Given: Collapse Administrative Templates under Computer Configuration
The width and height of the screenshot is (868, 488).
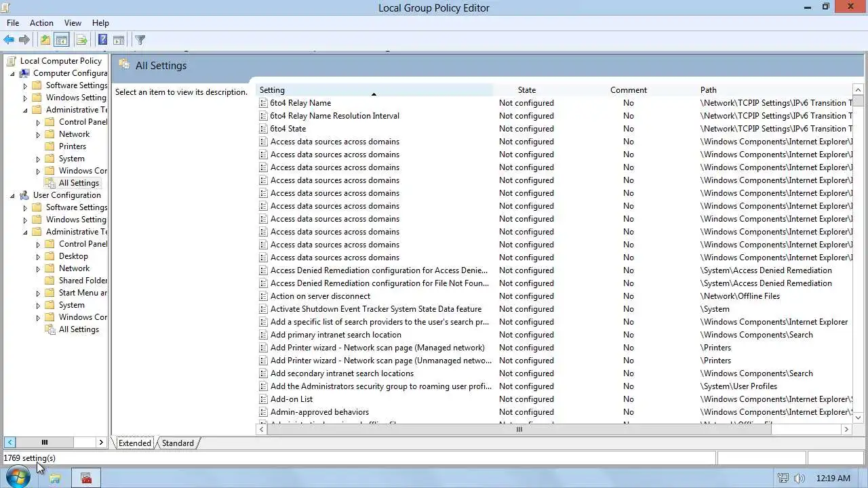Looking at the screenshot, I should click(x=25, y=110).
